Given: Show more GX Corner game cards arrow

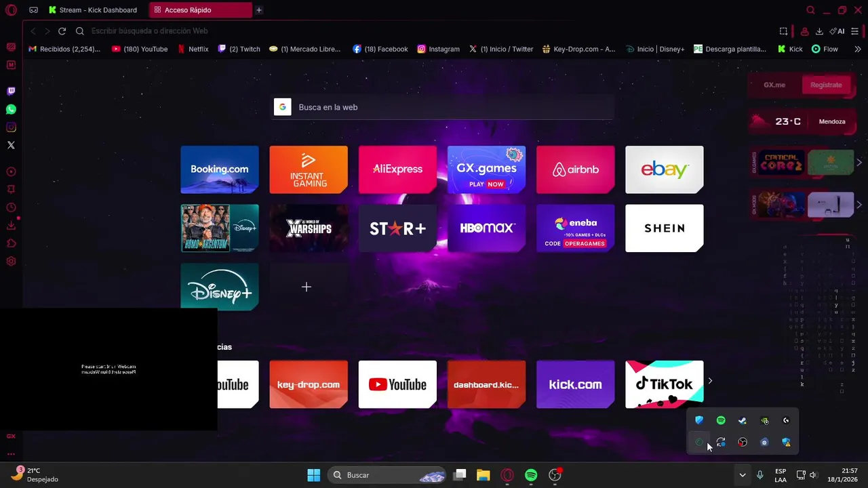Looking at the screenshot, I should coord(859,163).
